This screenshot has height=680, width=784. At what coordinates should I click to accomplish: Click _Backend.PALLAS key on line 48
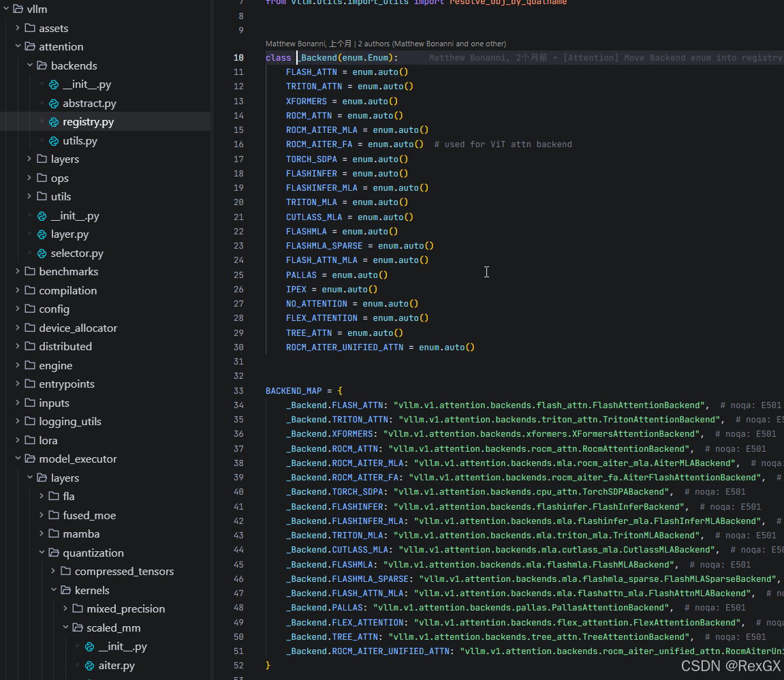coord(324,608)
